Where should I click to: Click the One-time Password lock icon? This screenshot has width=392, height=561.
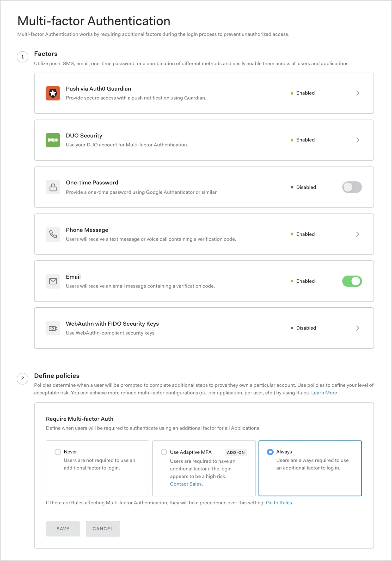[x=53, y=187]
